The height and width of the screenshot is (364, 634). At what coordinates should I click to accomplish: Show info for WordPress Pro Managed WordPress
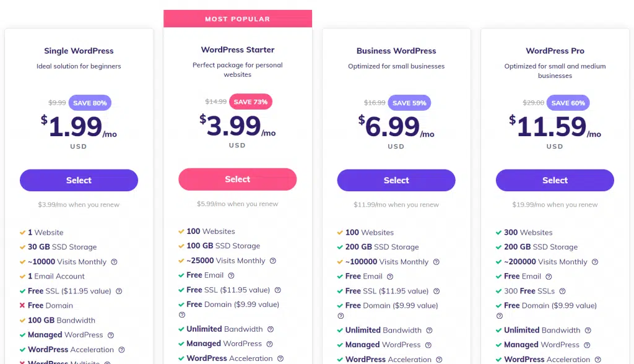[x=587, y=345]
